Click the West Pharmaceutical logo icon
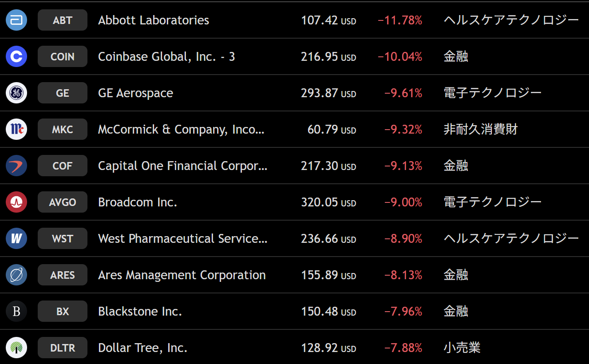Image resolution: width=589 pixels, height=364 pixels. (x=16, y=239)
